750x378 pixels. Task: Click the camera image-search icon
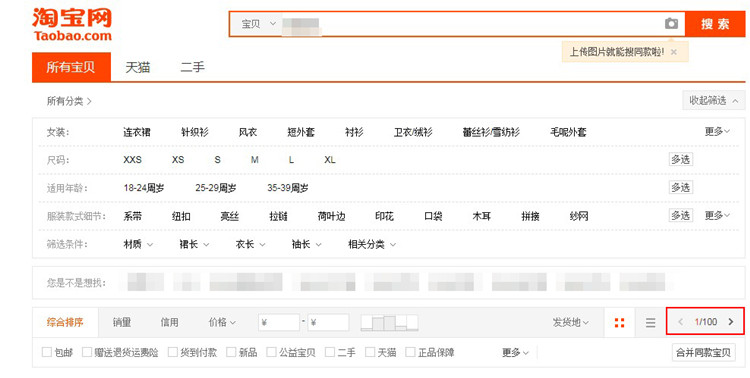tap(671, 23)
